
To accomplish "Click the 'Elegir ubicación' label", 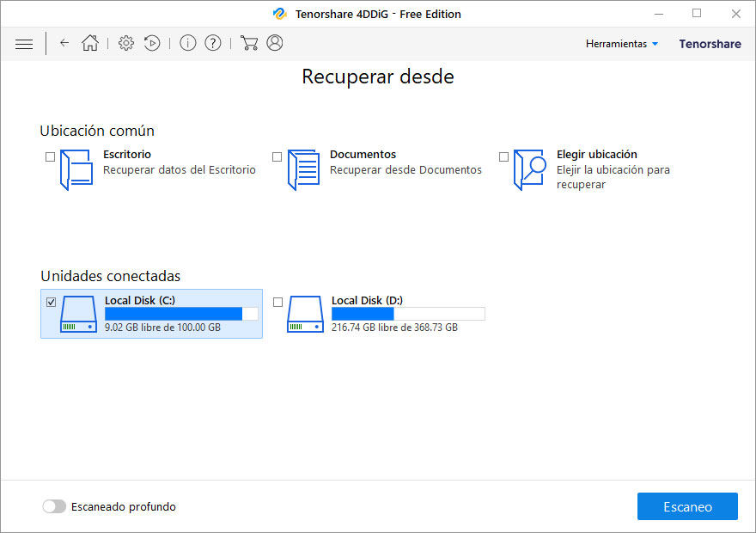I will tap(597, 155).
